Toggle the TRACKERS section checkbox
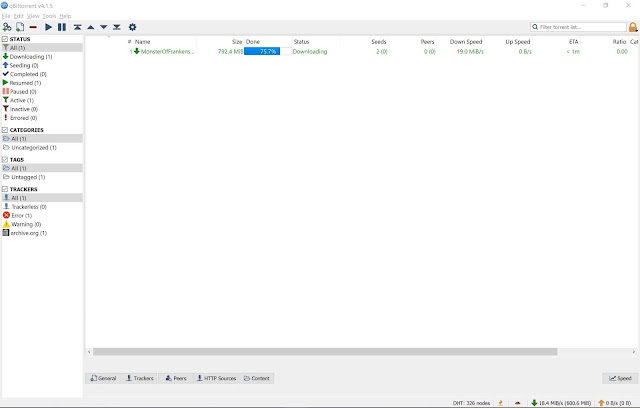640x408 pixels. coord(5,189)
